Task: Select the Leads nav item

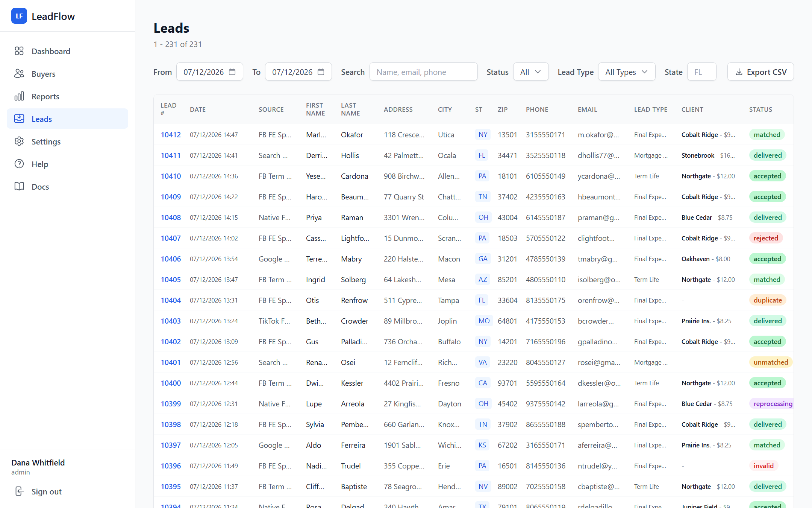Action: [x=68, y=119]
